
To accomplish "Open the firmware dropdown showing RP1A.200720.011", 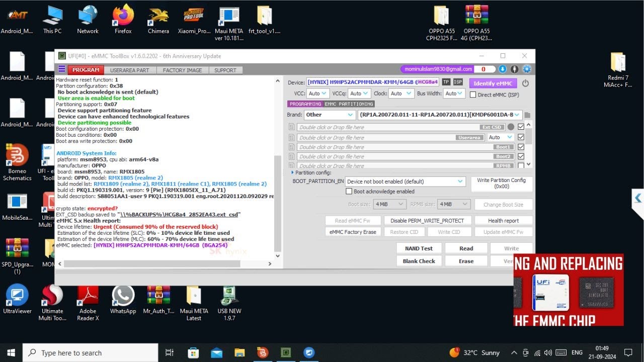I will tap(440, 115).
